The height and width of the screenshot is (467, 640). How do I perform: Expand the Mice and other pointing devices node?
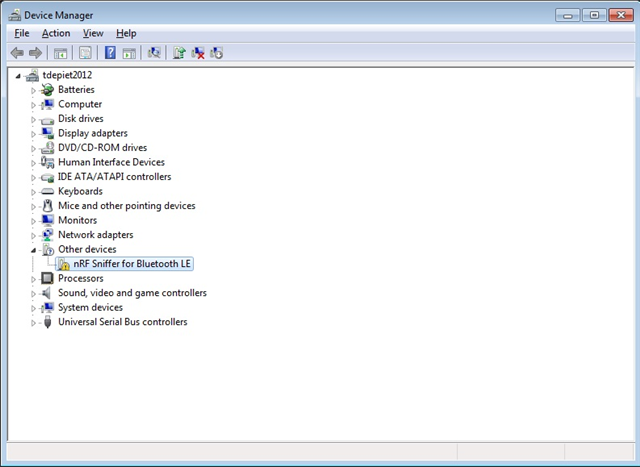33,207
